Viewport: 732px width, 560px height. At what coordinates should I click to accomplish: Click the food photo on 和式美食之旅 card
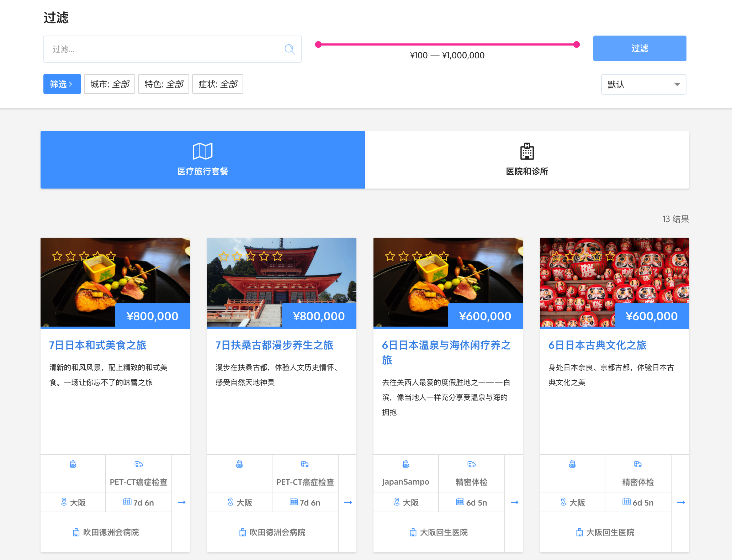115,282
